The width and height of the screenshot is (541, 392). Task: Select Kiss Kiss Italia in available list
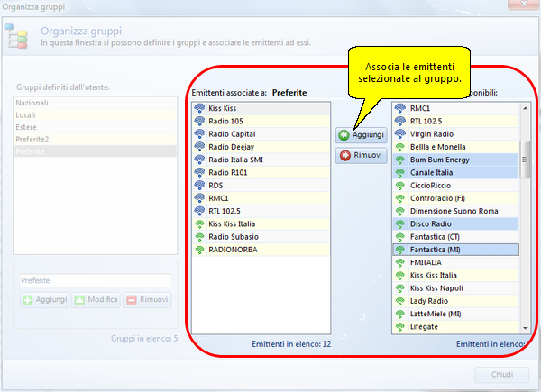(x=455, y=276)
